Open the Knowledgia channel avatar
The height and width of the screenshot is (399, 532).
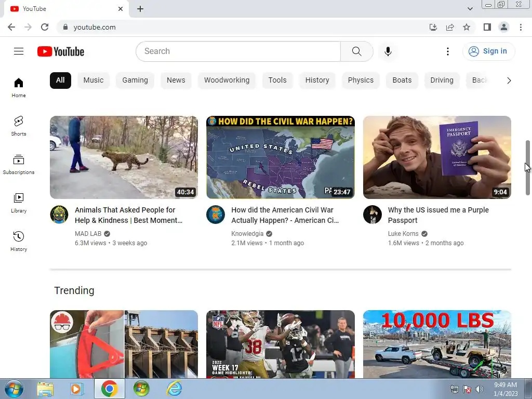point(216,215)
